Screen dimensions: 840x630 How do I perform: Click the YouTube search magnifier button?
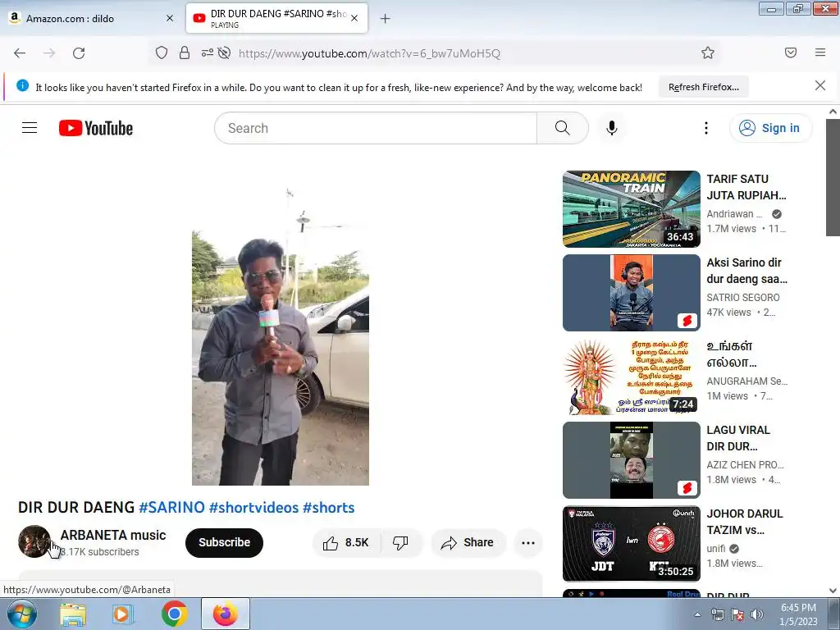pos(563,128)
